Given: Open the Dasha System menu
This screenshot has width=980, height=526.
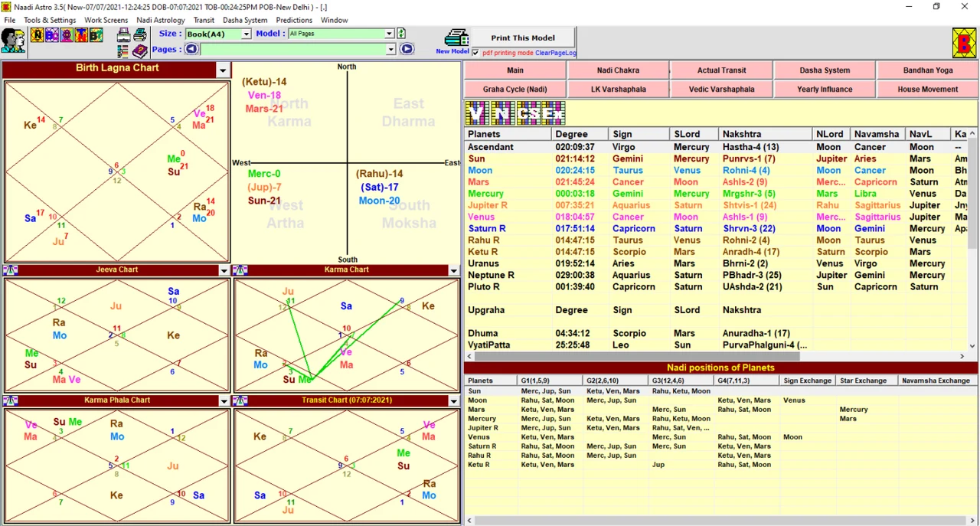Looking at the screenshot, I should pyautogui.click(x=245, y=20).
